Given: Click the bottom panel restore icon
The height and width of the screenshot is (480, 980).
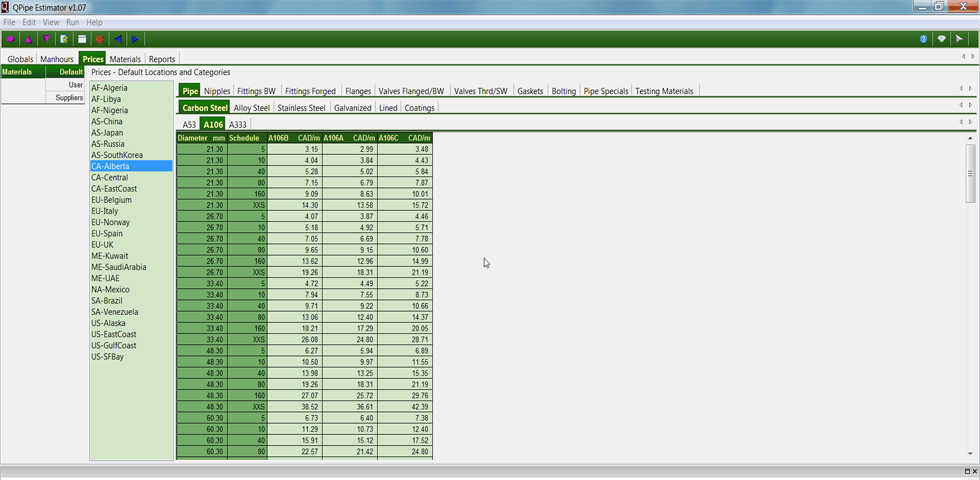Looking at the screenshot, I should [967, 471].
